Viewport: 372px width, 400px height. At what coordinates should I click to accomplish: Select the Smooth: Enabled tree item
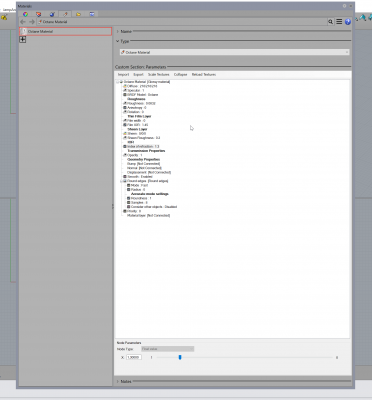click(x=139, y=177)
